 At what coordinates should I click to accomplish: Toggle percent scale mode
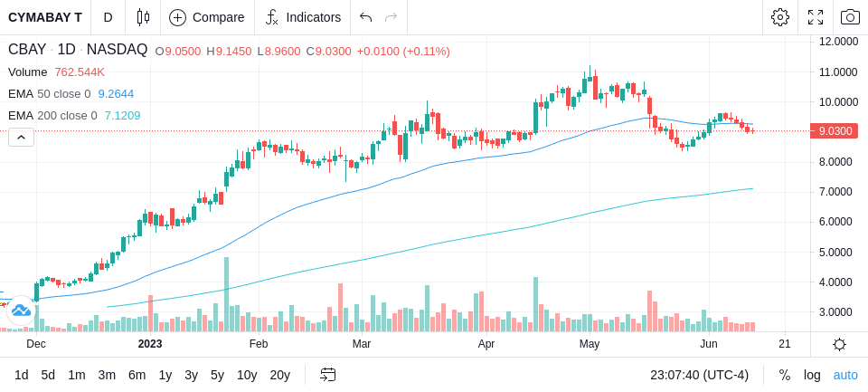pyautogui.click(x=785, y=375)
